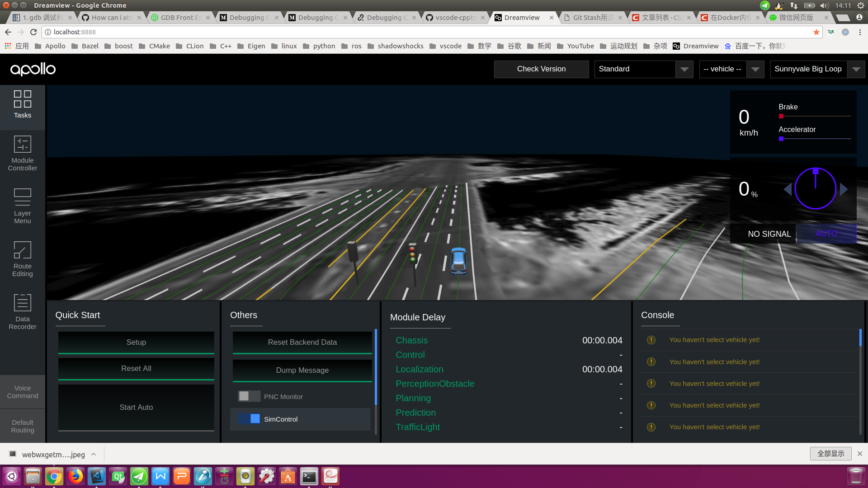The width and height of the screenshot is (868, 488).
Task: Click the Start Auto button
Action: pos(136,407)
